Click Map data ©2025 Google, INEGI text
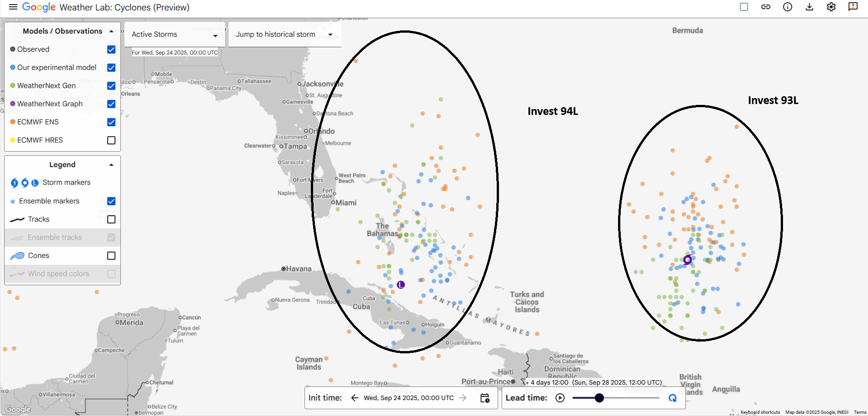 click(817, 412)
